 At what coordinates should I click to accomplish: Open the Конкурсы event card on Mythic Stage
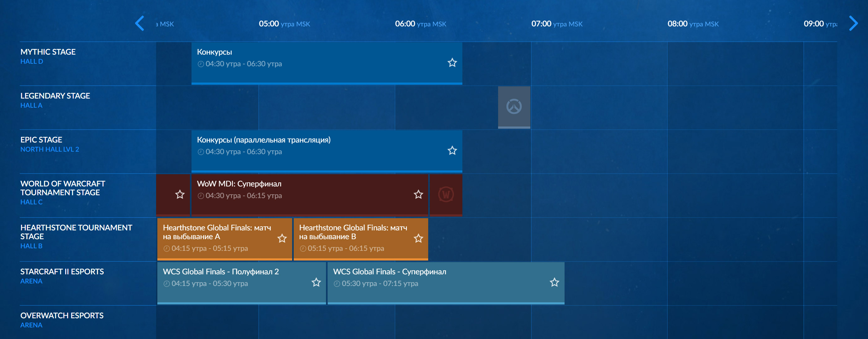pyautogui.click(x=327, y=63)
